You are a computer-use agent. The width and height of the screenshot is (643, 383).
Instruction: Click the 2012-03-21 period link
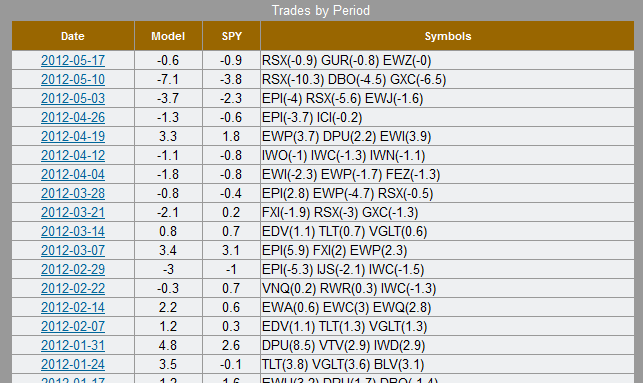73,212
